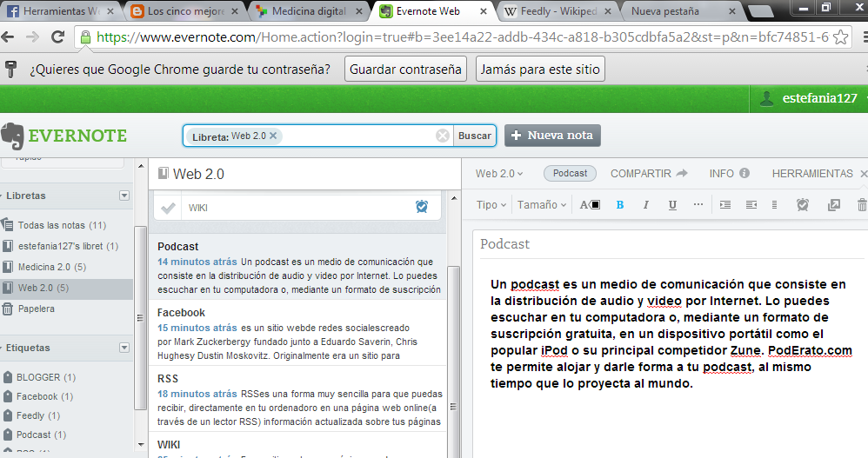Go back in browser history
The image size is (868, 458).
pyautogui.click(x=9, y=37)
